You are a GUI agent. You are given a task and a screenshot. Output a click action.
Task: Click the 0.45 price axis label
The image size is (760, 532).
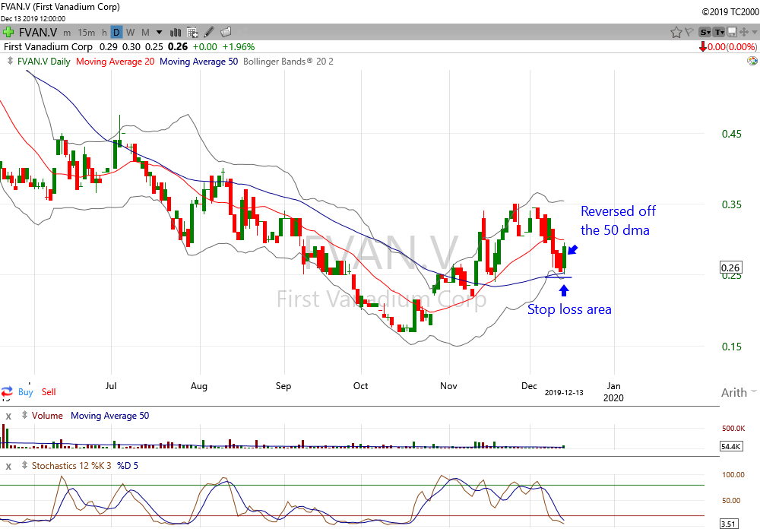[731, 134]
